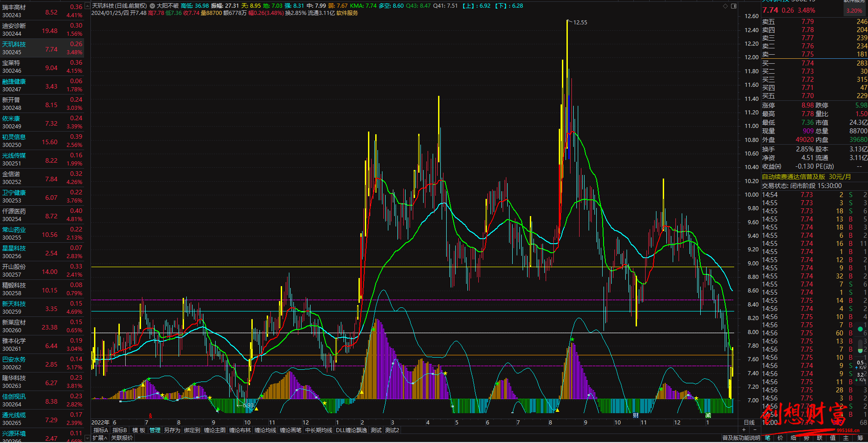Select stock 仟源医药 300254 in the list
This screenshot has height=443, width=868.
tap(42, 215)
